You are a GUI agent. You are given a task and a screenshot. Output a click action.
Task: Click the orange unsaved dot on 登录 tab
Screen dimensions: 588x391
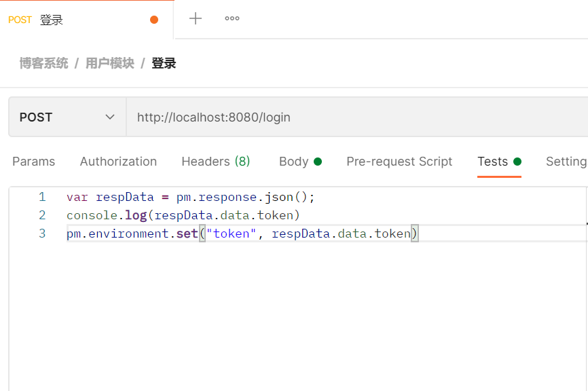tap(154, 20)
